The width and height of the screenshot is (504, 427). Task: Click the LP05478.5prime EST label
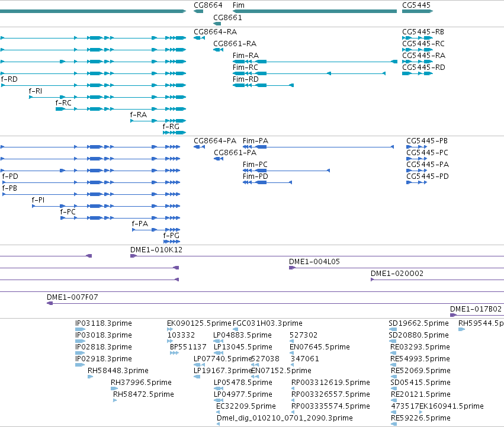pos(243,383)
